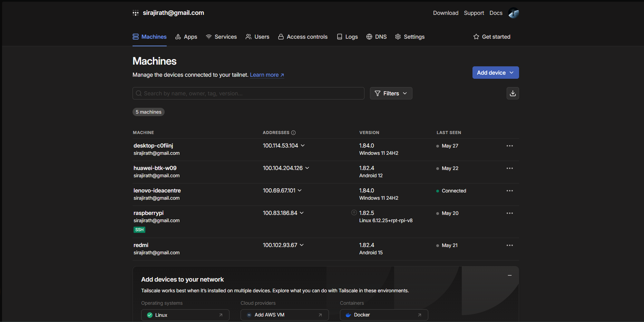Click the May 21 last seen value
The height and width of the screenshot is (322, 644).
450,245
